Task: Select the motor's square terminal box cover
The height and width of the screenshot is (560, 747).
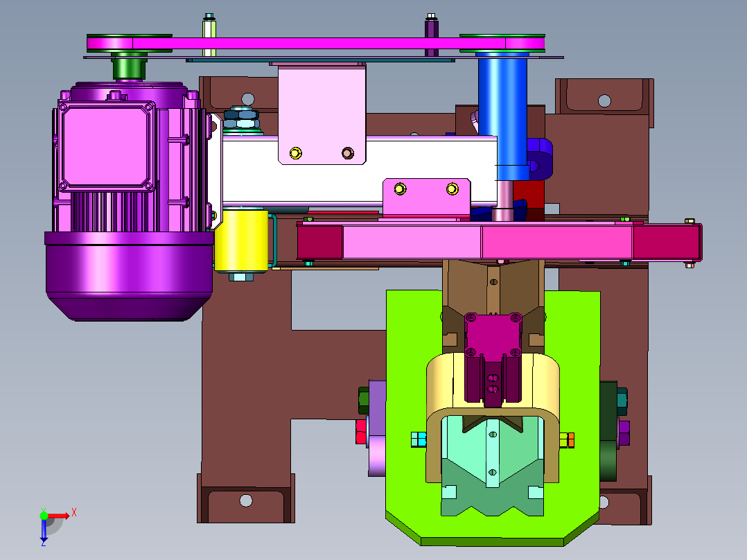Action: pos(106,147)
